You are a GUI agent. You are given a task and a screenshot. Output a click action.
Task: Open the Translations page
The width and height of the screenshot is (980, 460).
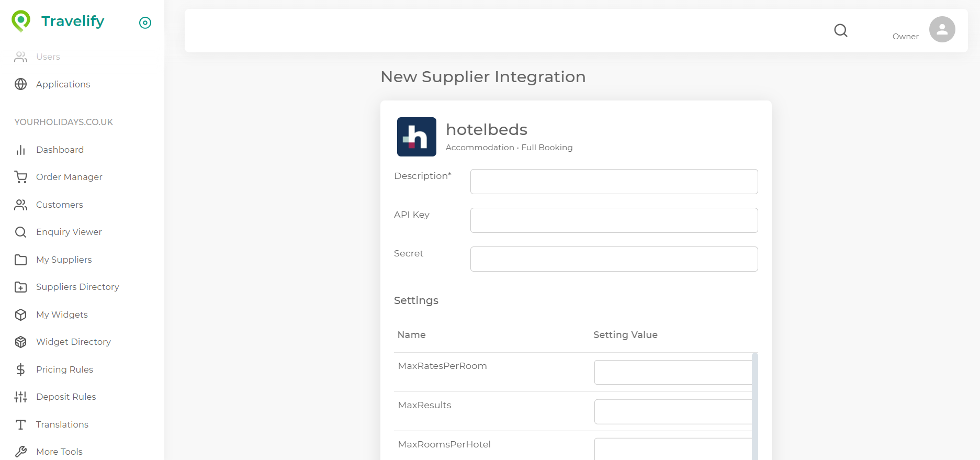click(x=62, y=424)
